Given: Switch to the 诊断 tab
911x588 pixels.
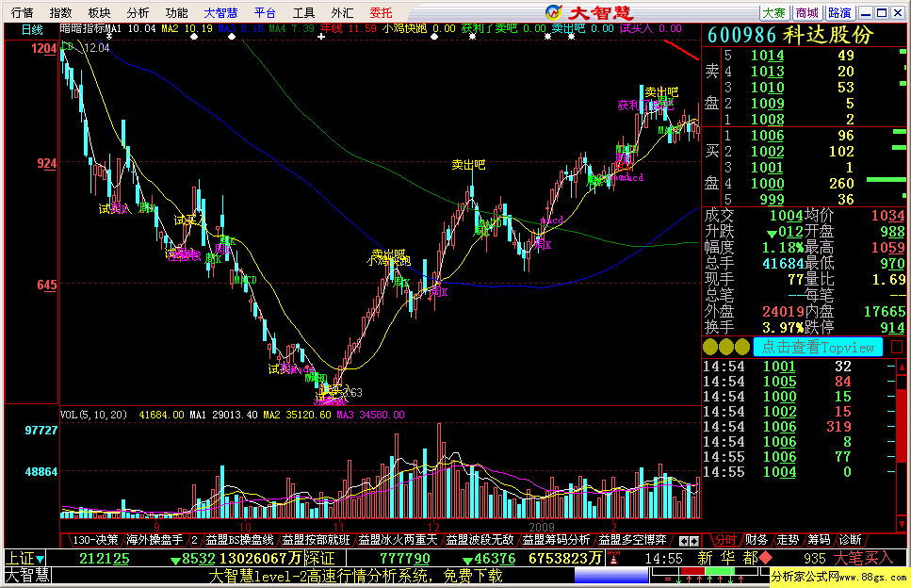Looking at the screenshot, I should tap(850, 540).
